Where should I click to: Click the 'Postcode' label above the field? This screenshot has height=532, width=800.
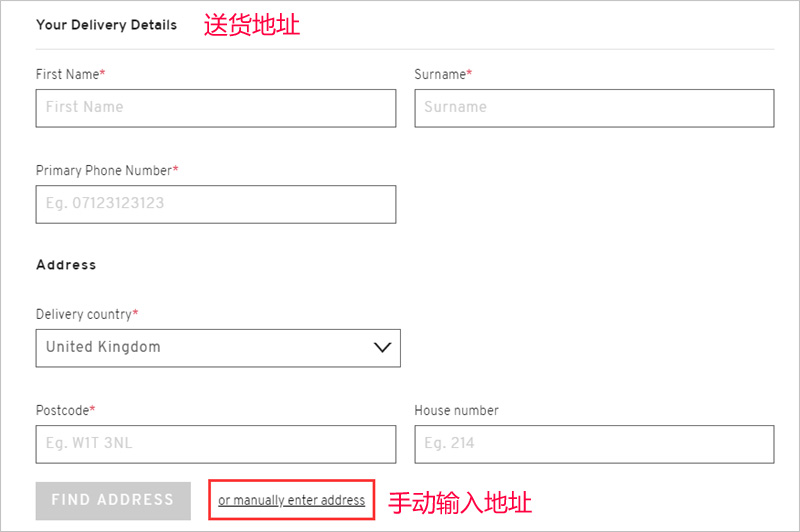coord(62,411)
